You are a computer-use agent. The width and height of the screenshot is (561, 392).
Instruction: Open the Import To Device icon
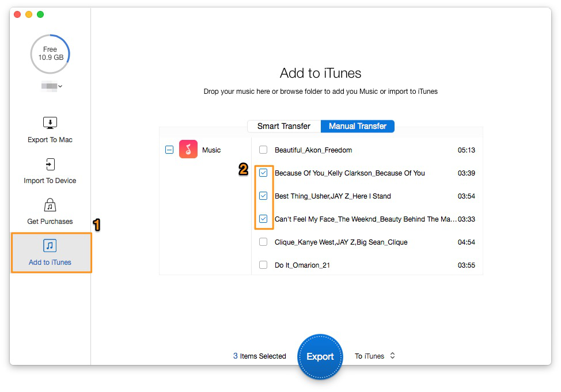[x=50, y=164]
